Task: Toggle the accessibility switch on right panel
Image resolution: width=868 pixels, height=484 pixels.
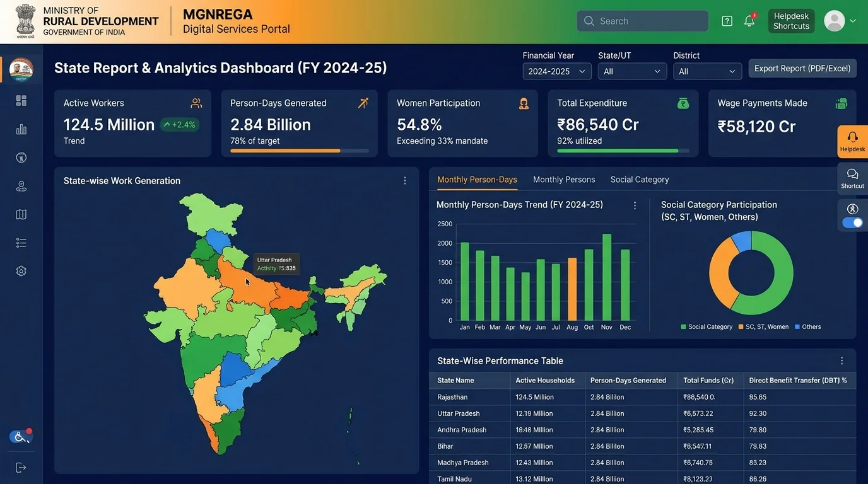Action: [853, 222]
